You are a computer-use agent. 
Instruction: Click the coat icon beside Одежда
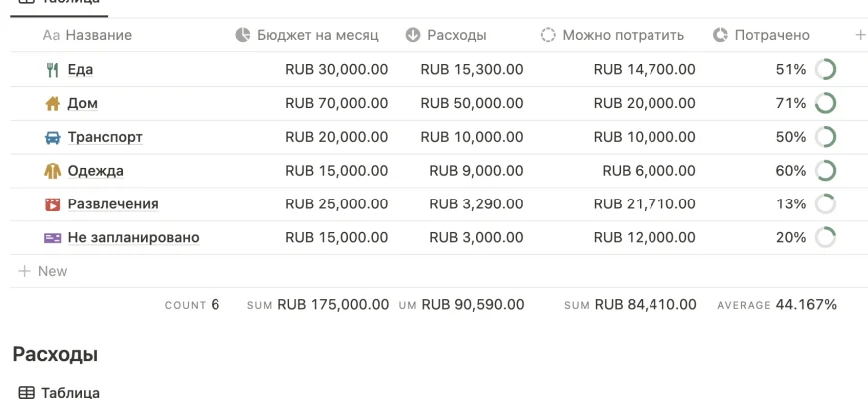pyautogui.click(x=53, y=171)
